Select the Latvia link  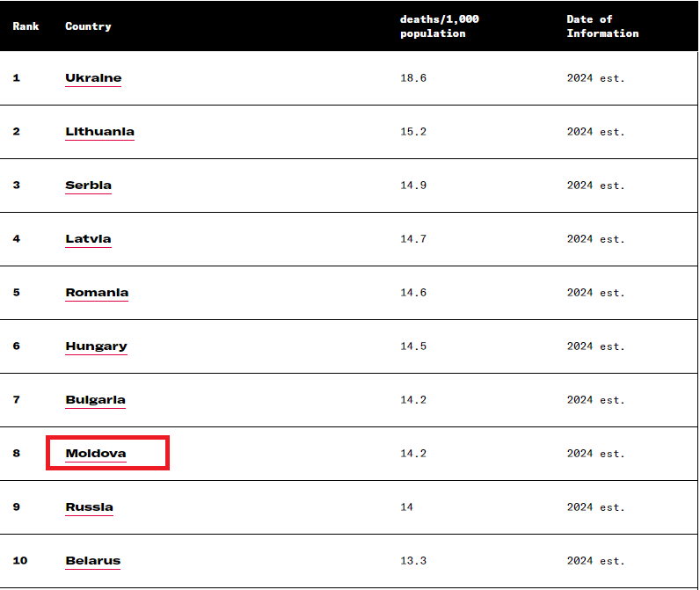88,239
